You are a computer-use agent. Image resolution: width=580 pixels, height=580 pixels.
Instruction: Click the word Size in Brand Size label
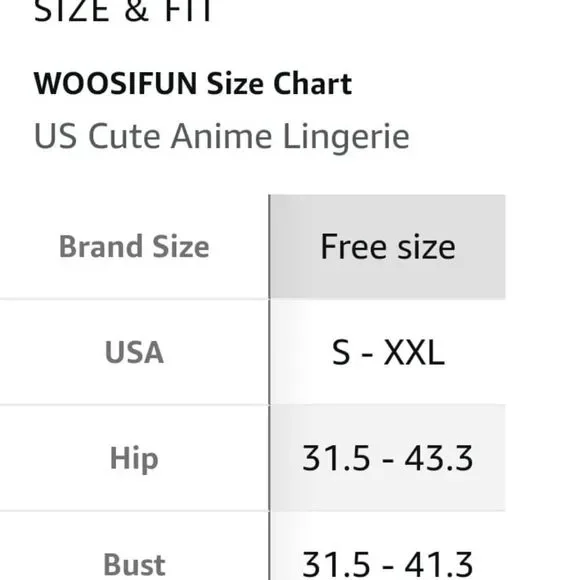click(181, 246)
